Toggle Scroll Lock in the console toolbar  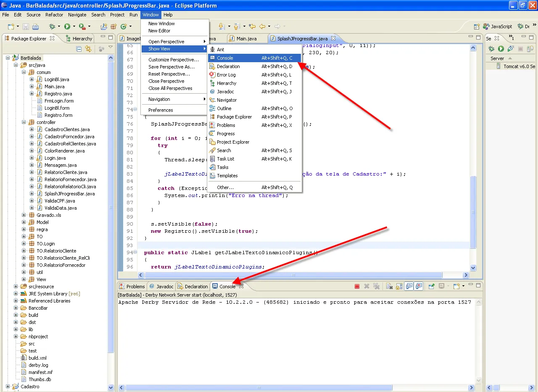pos(399,287)
